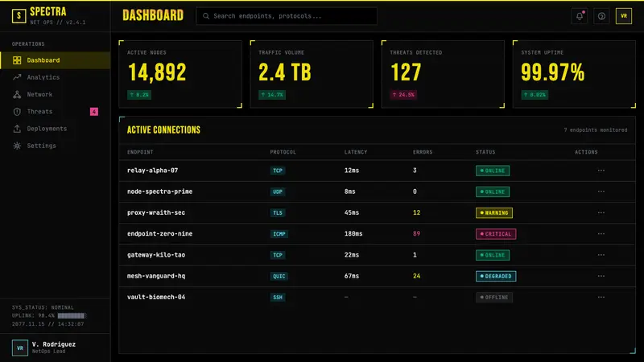Image resolution: width=644 pixels, height=362 pixels.
Task: Sort by the Protocol column header
Action: point(283,152)
